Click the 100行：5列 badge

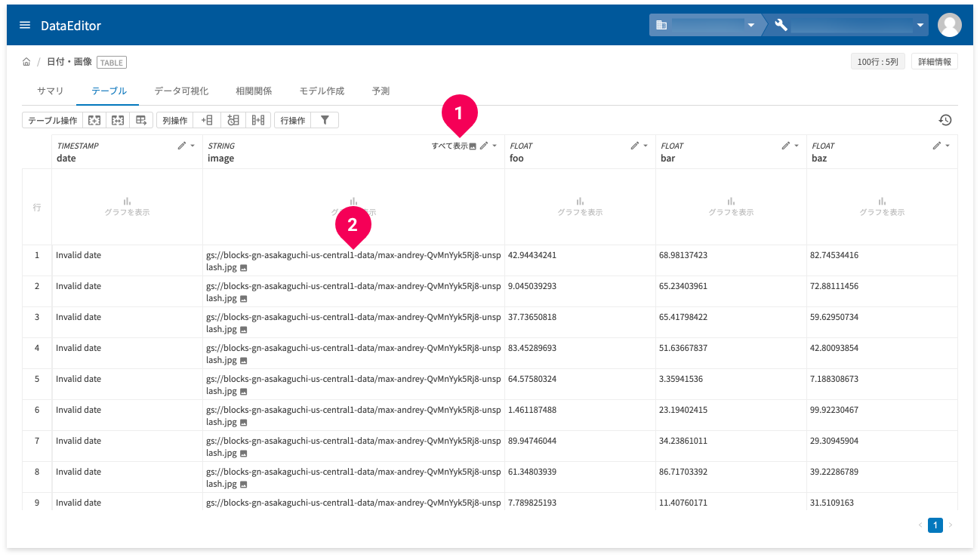pyautogui.click(x=878, y=62)
